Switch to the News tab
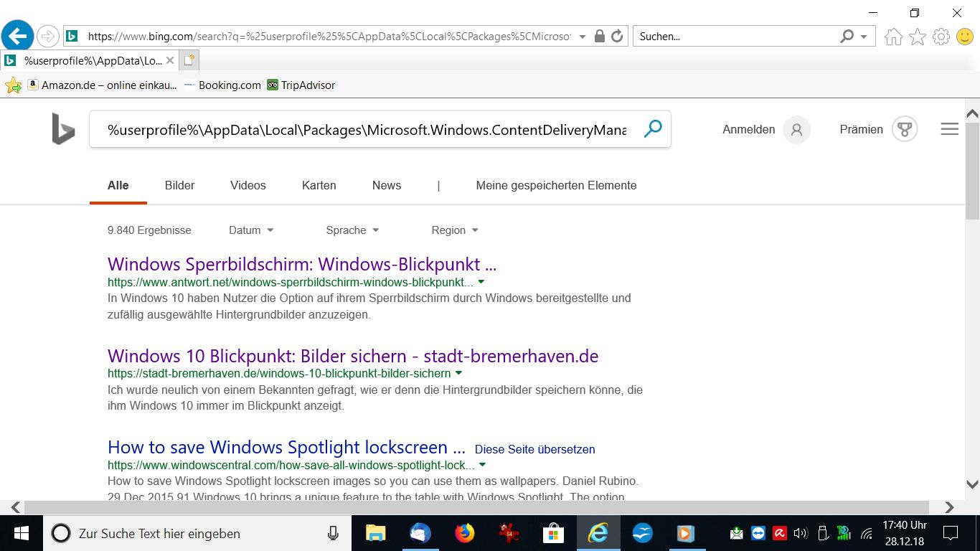This screenshot has width=980, height=551. [x=387, y=185]
